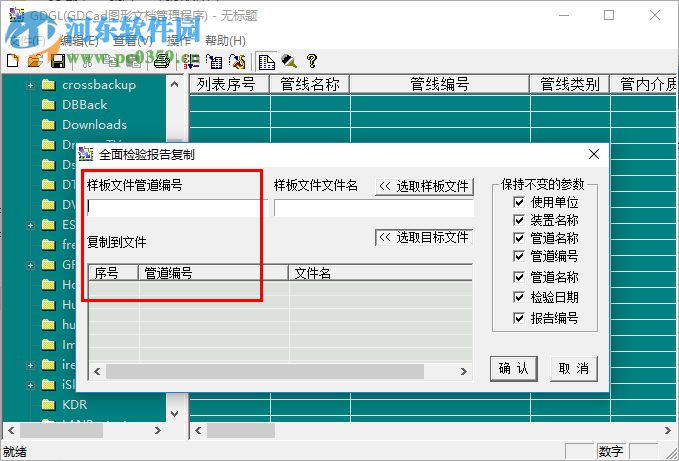This screenshot has height=461, width=679.
Task: Toggle the 管道名称 checkbox directly above 检验日期
Action: [518, 277]
